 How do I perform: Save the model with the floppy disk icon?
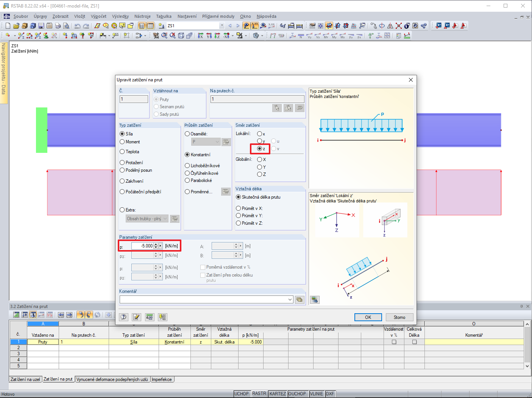(x=41, y=26)
